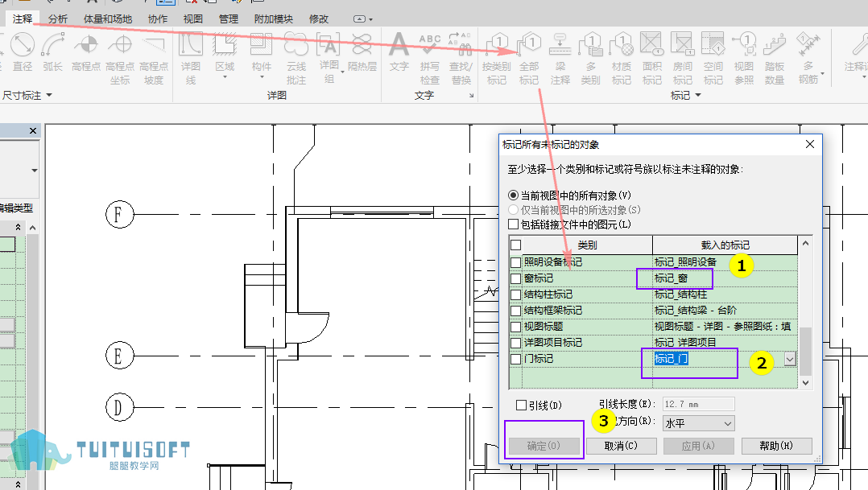
Task: Click the 高程点坐标 spot coordinate tool
Action: [x=120, y=58]
